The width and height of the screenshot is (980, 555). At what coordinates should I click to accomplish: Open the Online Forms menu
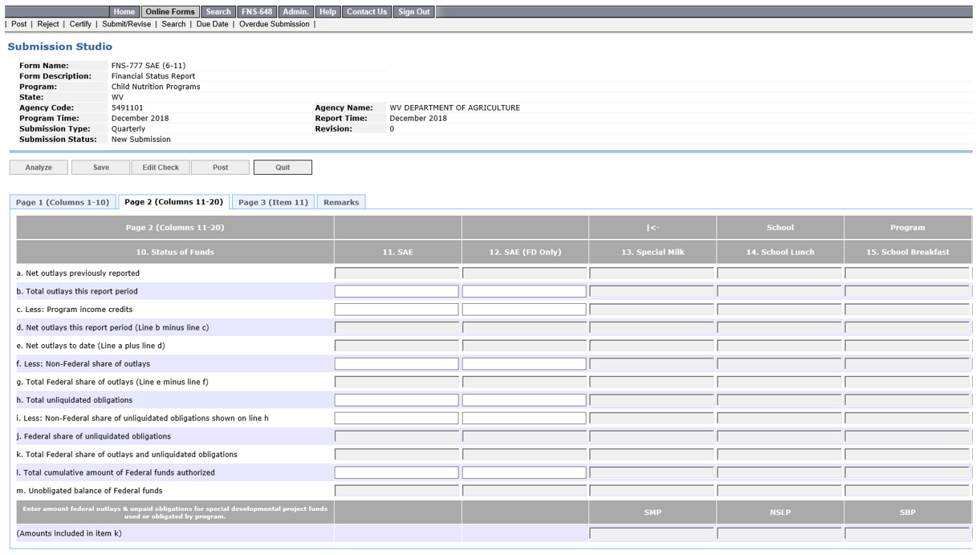pos(170,12)
